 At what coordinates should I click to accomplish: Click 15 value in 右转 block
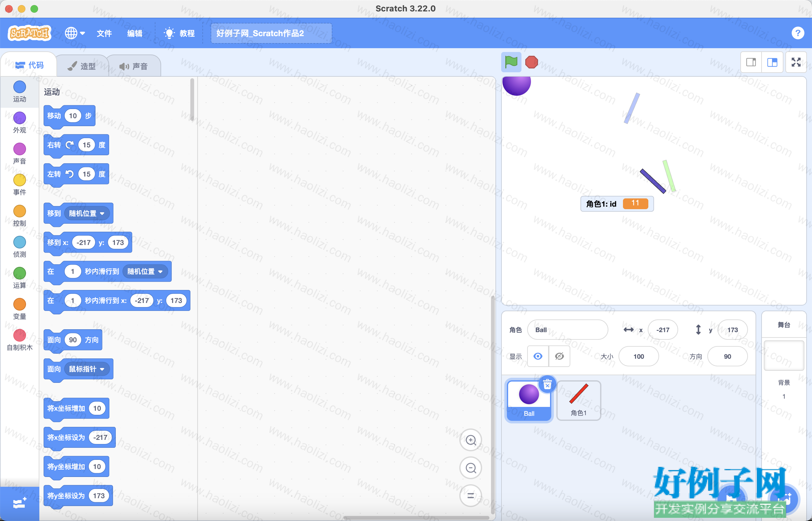(87, 145)
